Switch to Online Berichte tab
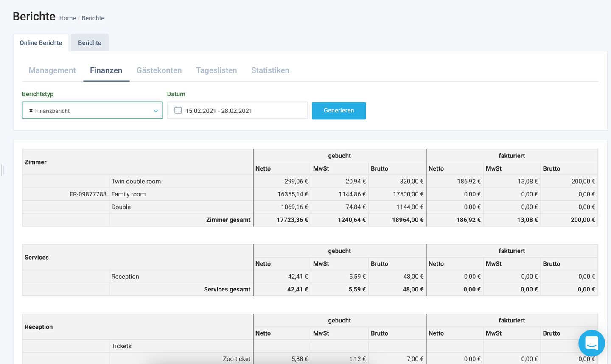The image size is (611, 364). pos(41,42)
